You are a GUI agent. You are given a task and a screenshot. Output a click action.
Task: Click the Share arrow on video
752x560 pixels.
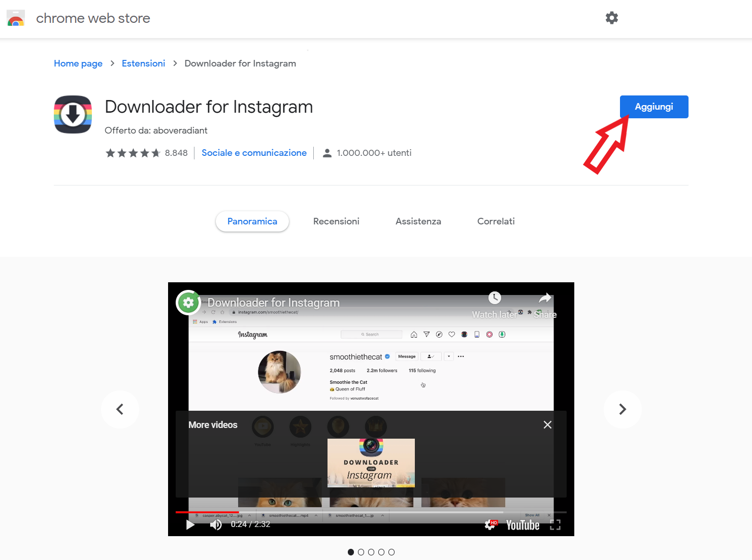[545, 298]
